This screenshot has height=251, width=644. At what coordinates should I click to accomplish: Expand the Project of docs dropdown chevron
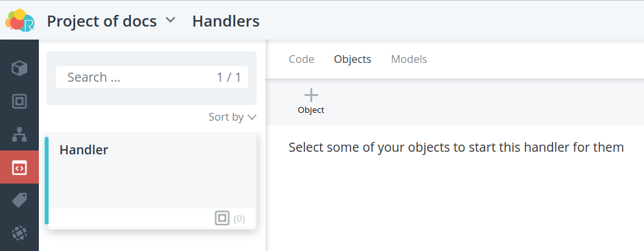[x=170, y=19]
